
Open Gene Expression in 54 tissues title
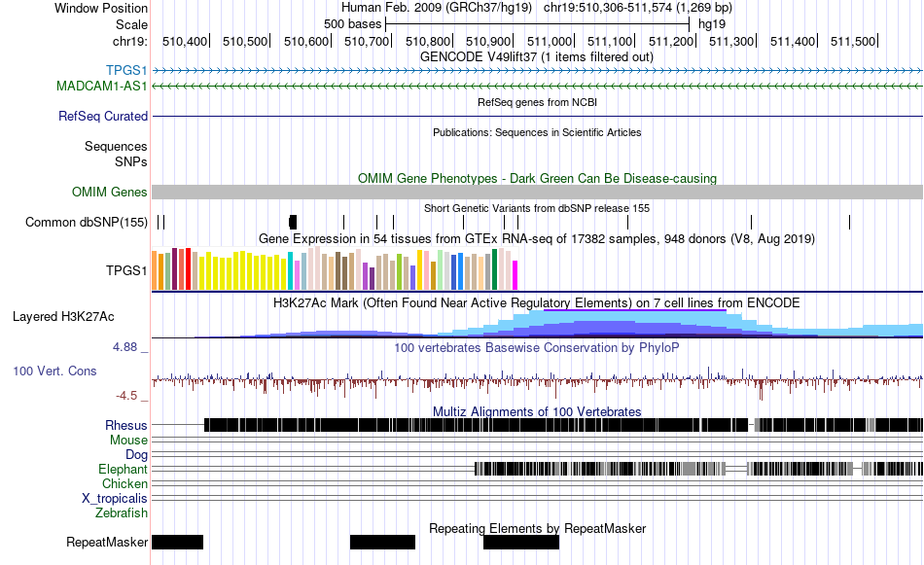537,238
